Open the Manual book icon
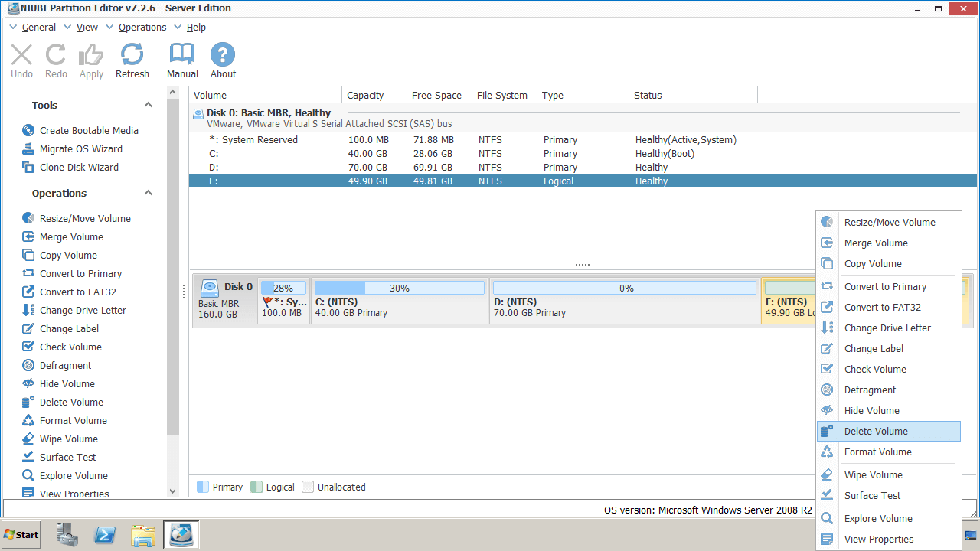Viewport: 980px width, 551px height. click(x=182, y=55)
